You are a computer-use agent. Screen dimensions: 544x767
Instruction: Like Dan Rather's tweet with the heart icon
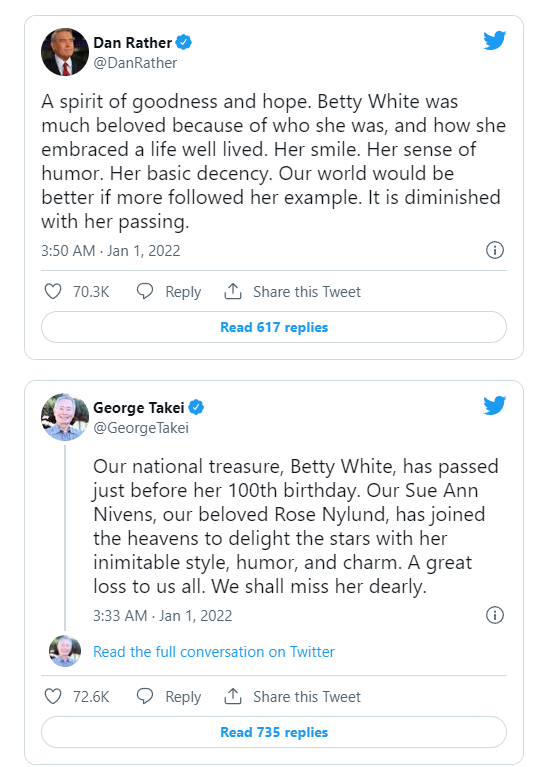(x=53, y=292)
